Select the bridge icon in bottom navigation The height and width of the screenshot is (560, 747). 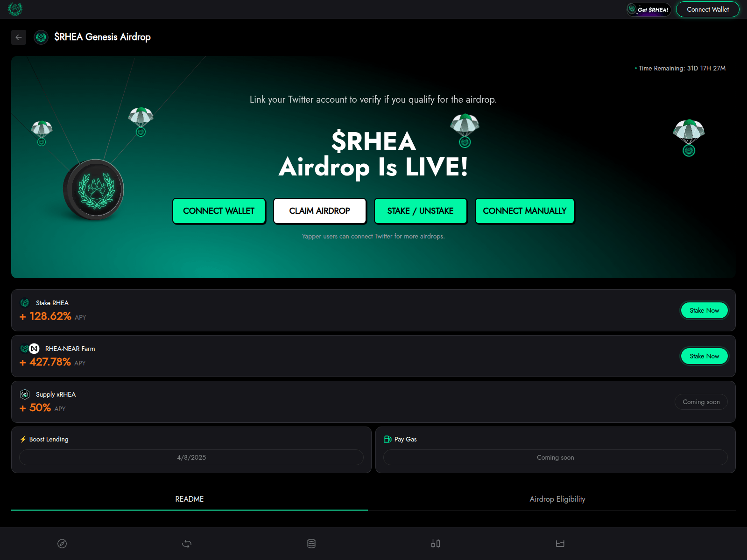[x=560, y=543]
